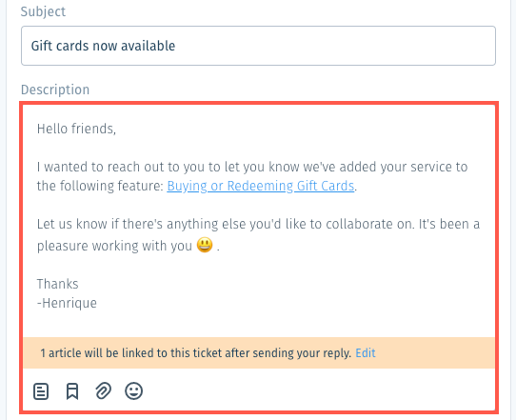Open the article insert icon in editor toolbar

point(41,391)
